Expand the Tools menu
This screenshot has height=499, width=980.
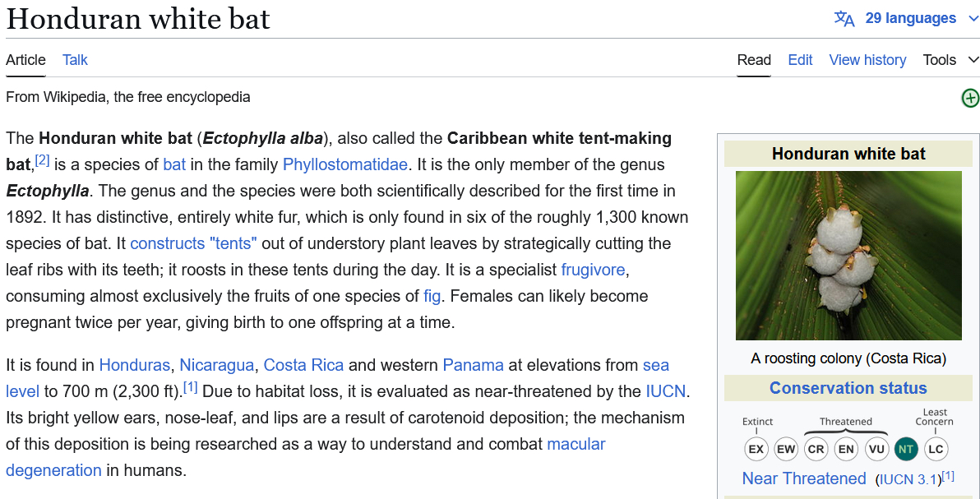950,60
